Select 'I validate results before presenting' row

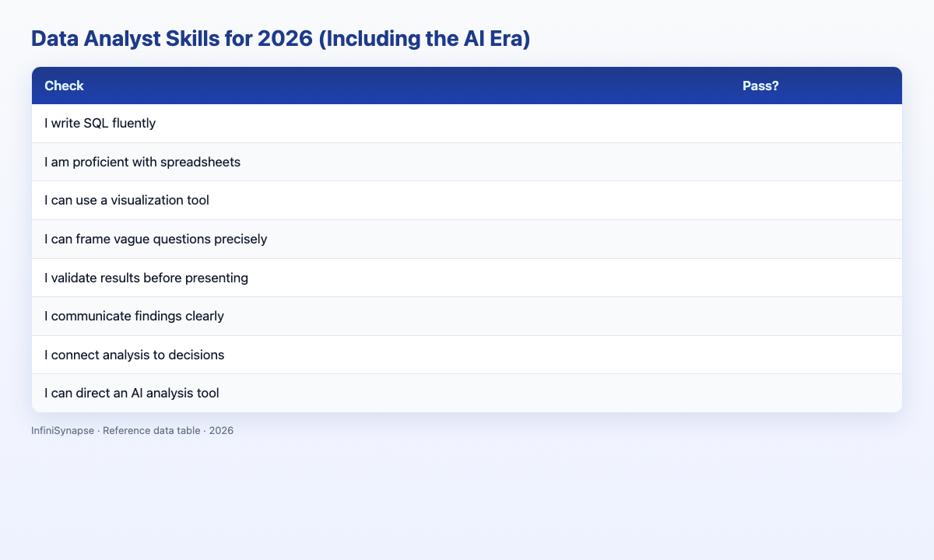(467, 278)
